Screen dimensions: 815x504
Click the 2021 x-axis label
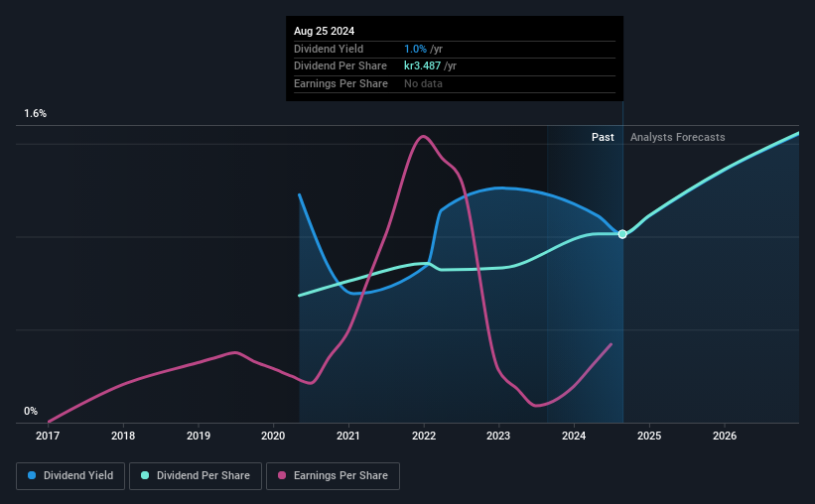(x=348, y=436)
